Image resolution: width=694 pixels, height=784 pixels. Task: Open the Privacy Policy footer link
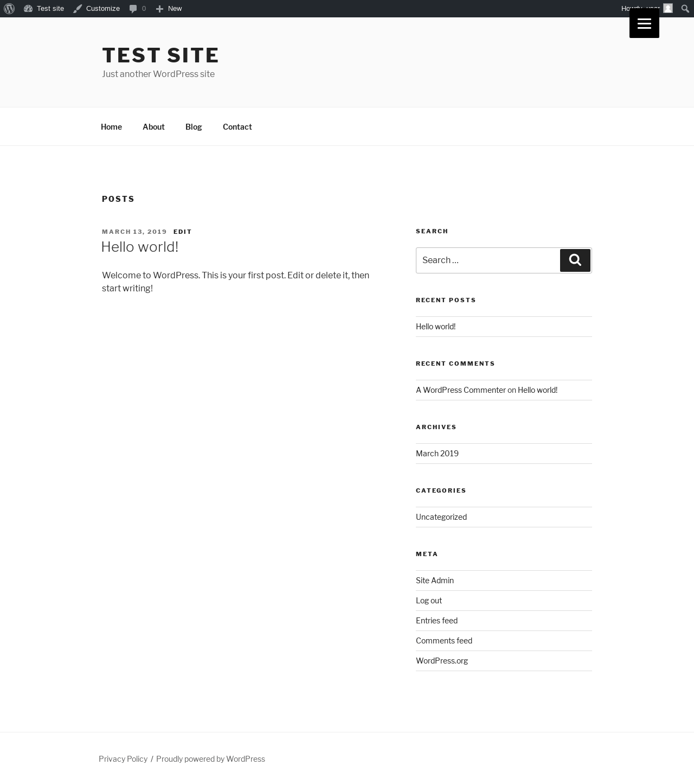[x=123, y=759]
